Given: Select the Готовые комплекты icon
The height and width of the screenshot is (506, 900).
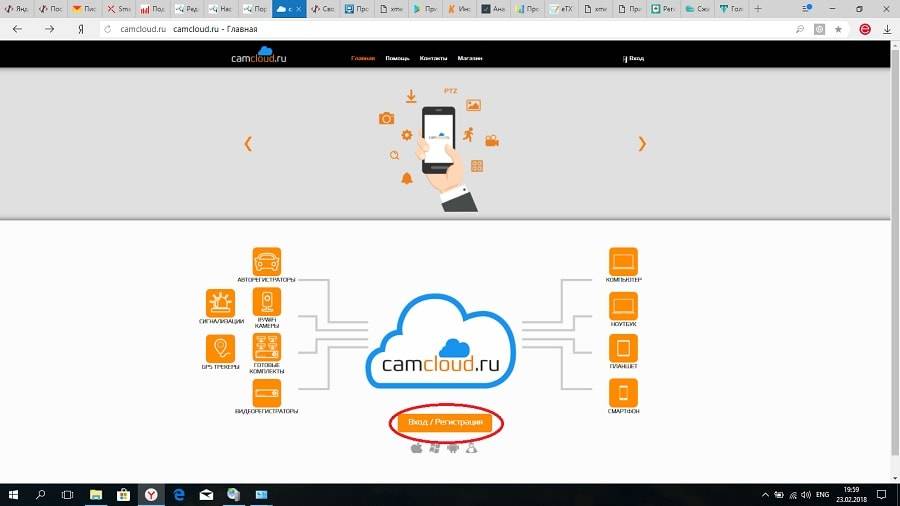Looking at the screenshot, I should pos(267,348).
